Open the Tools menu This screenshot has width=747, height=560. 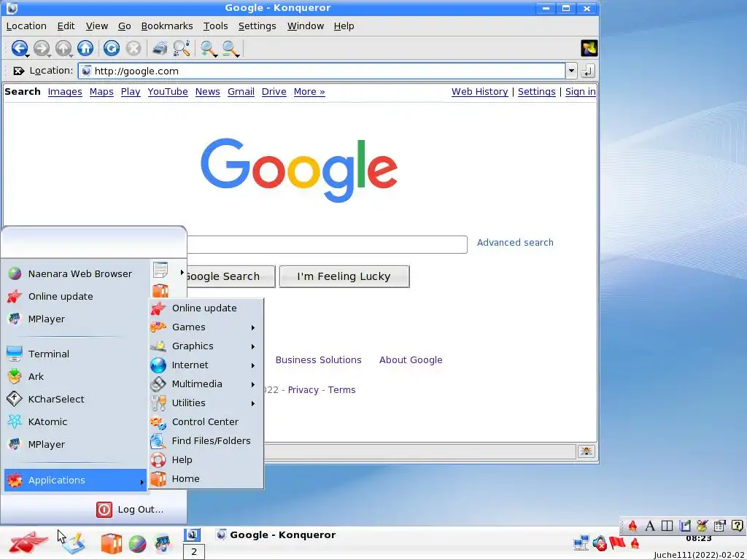pos(215,26)
